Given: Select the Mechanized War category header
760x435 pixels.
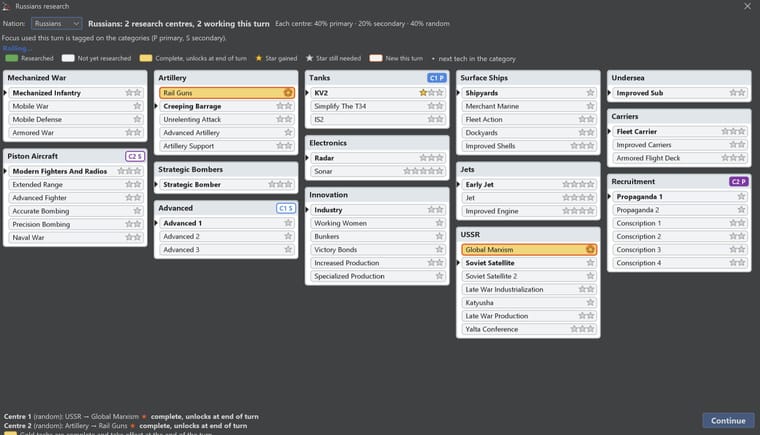Looking at the screenshot, I should coord(75,78).
